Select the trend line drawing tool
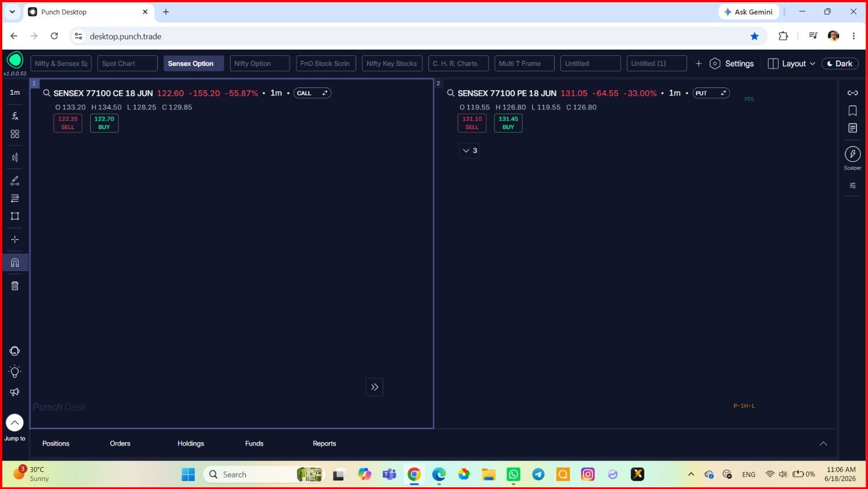The height and width of the screenshot is (489, 868). [x=15, y=181]
